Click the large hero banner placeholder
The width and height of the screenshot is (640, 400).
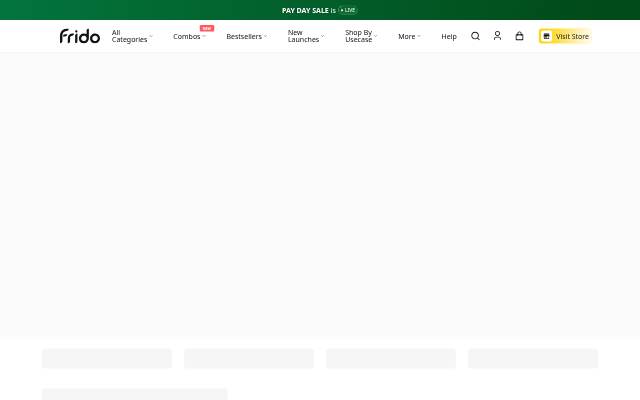point(320,194)
